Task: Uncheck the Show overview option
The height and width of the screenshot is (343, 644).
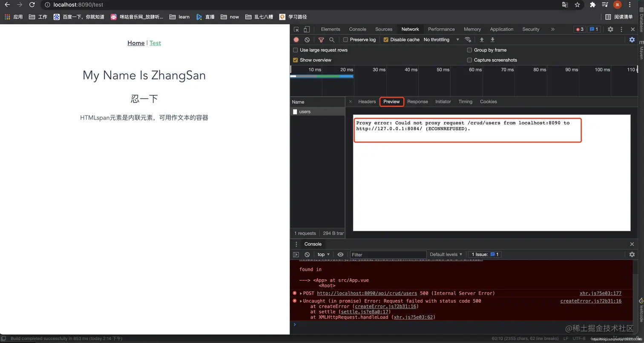Action: coord(296,60)
